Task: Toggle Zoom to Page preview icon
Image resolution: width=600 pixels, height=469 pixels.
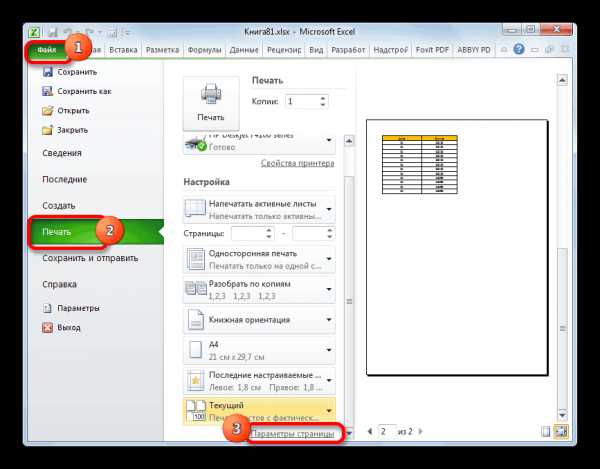Action: 561,432
